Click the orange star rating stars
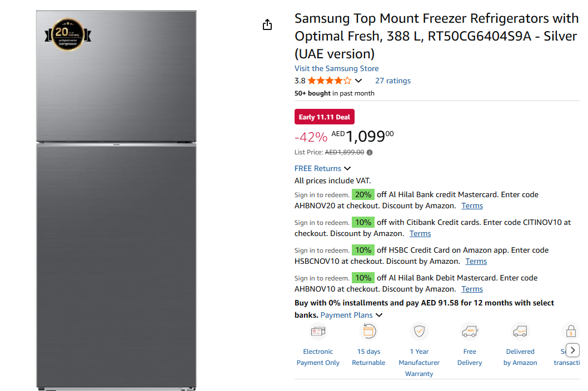Viewport: 588px width, 391px height. pyautogui.click(x=328, y=80)
